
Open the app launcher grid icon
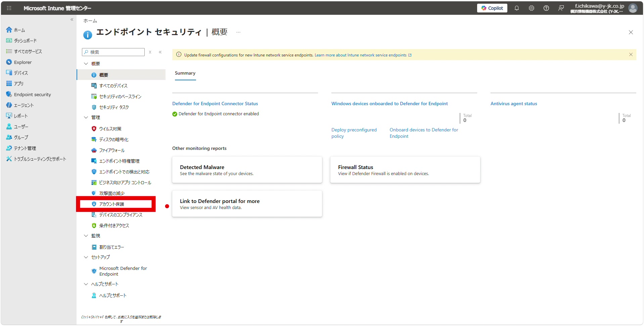pos(9,8)
